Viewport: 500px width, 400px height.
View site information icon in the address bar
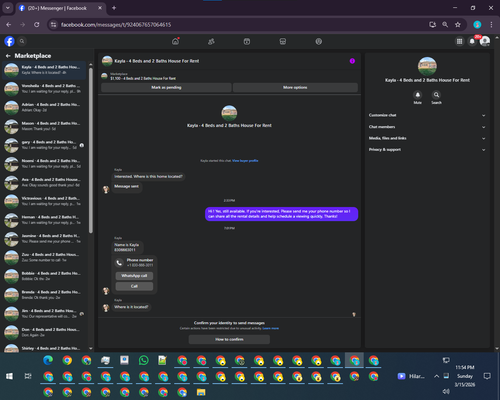(x=53, y=25)
